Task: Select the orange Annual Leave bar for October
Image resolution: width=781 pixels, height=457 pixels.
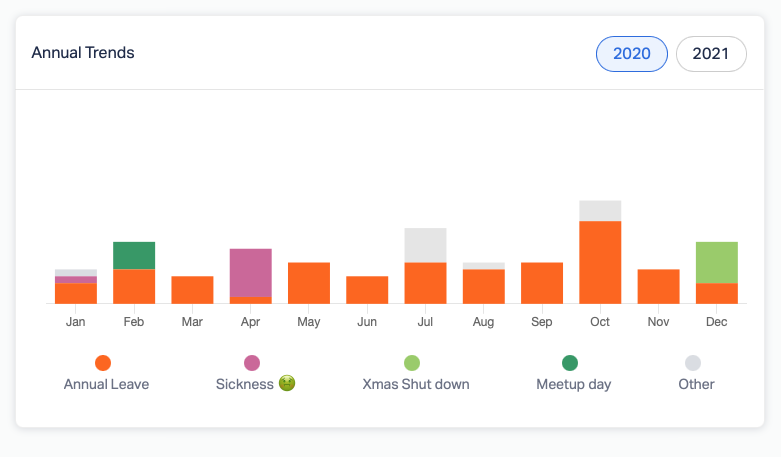Action: pyautogui.click(x=600, y=262)
